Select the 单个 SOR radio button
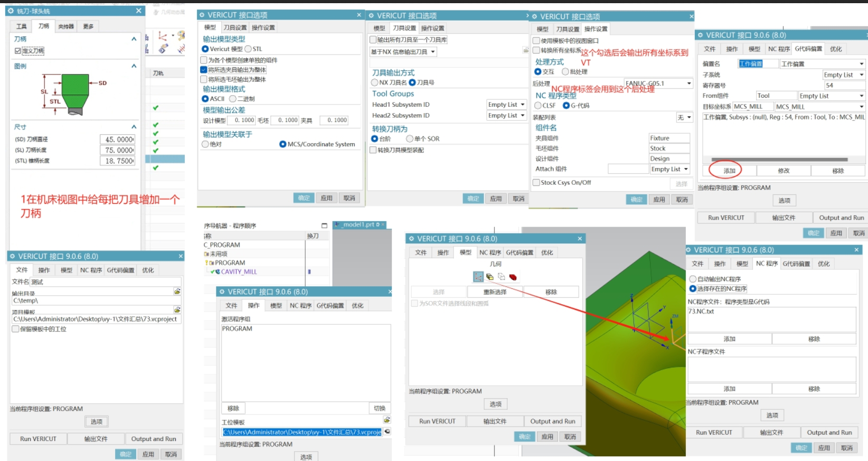The height and width of the screenshot is (461, 868). point(409,139)
